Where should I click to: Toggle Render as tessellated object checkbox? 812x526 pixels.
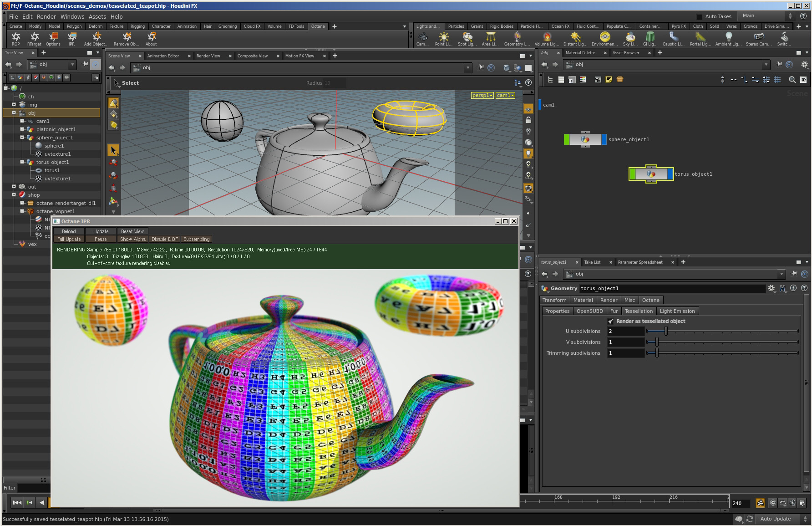point(611,322)
